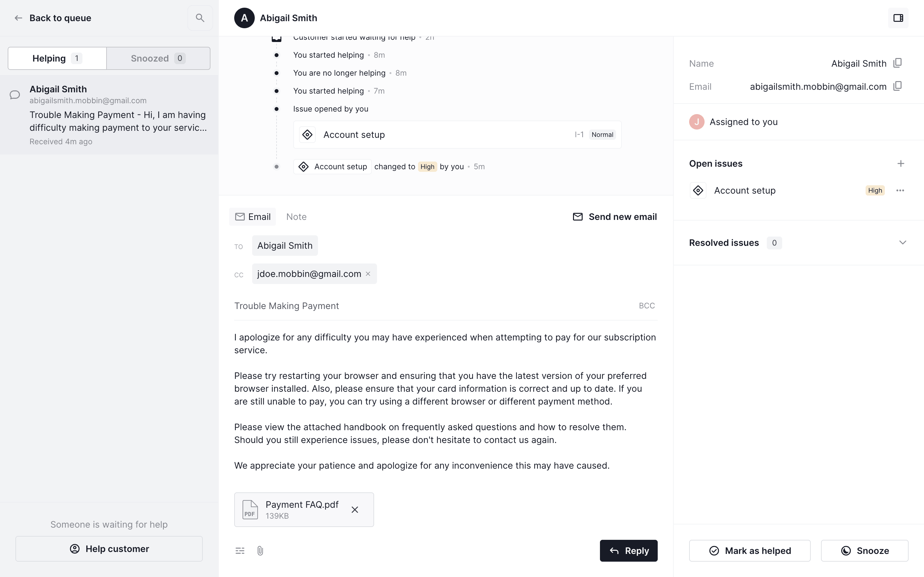Switch to the Note tab
Screen dimensions: 924x577
point(296,217)
